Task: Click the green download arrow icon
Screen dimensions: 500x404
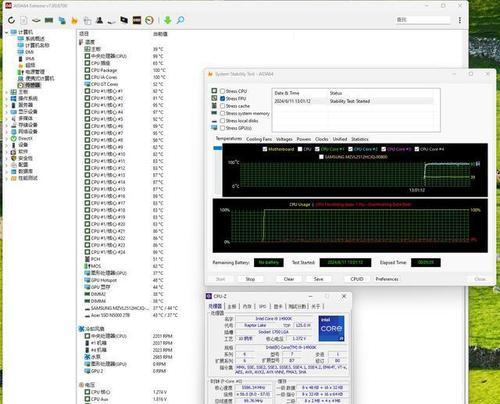Action: click(x=168, y=20)
